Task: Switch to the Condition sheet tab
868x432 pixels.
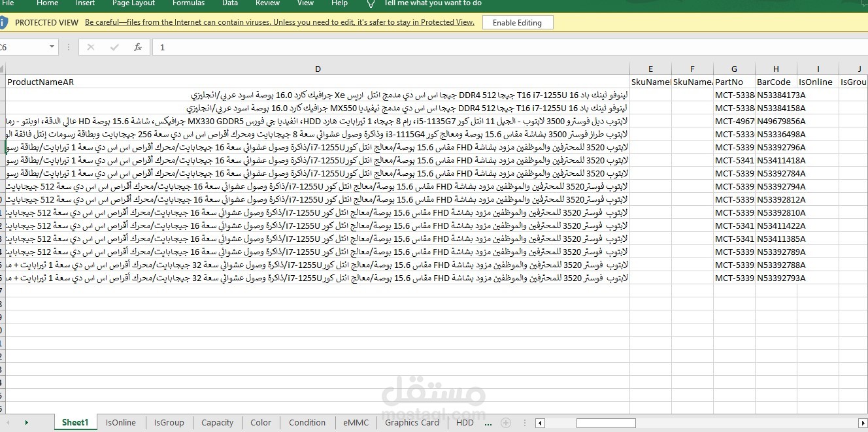Action: click(307, 423)
